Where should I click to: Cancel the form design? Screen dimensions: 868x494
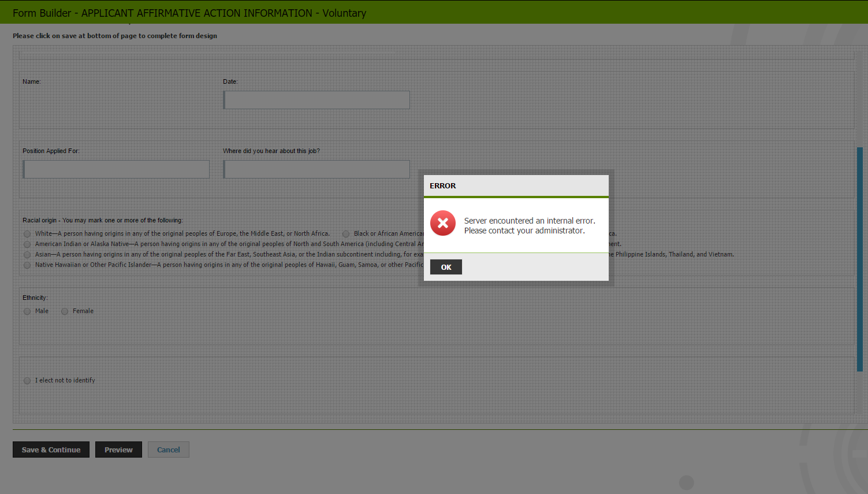coord(169,450)
